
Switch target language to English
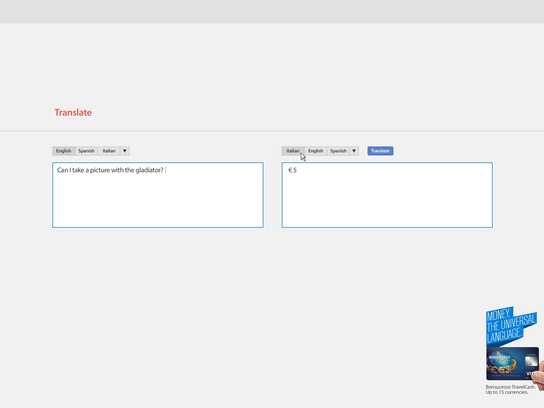point(316,151)
